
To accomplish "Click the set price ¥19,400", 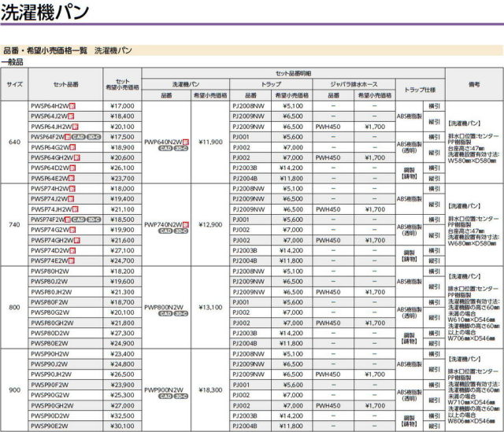I will tap(122, 199).
